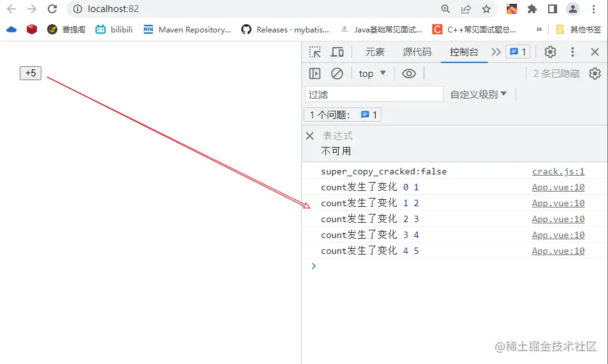This screenshot has width=608, height=364.
Task: Remove the live expression with the X
Action: 309,136
